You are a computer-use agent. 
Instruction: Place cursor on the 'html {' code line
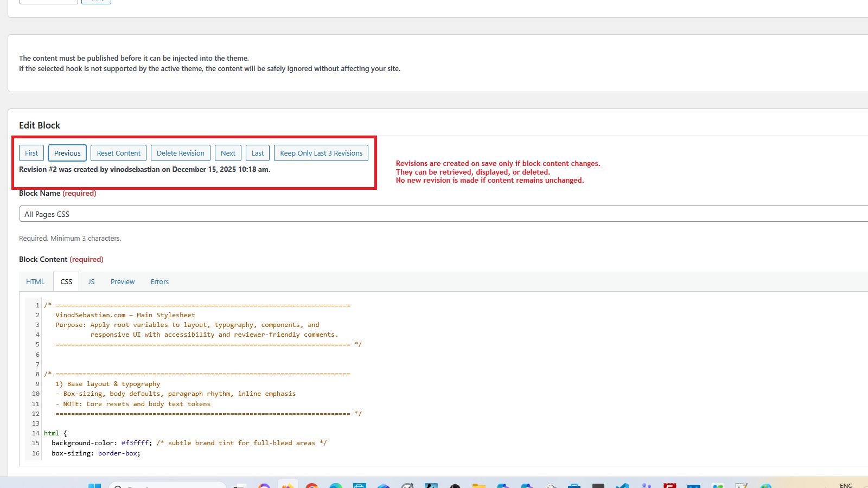point(55,433)
